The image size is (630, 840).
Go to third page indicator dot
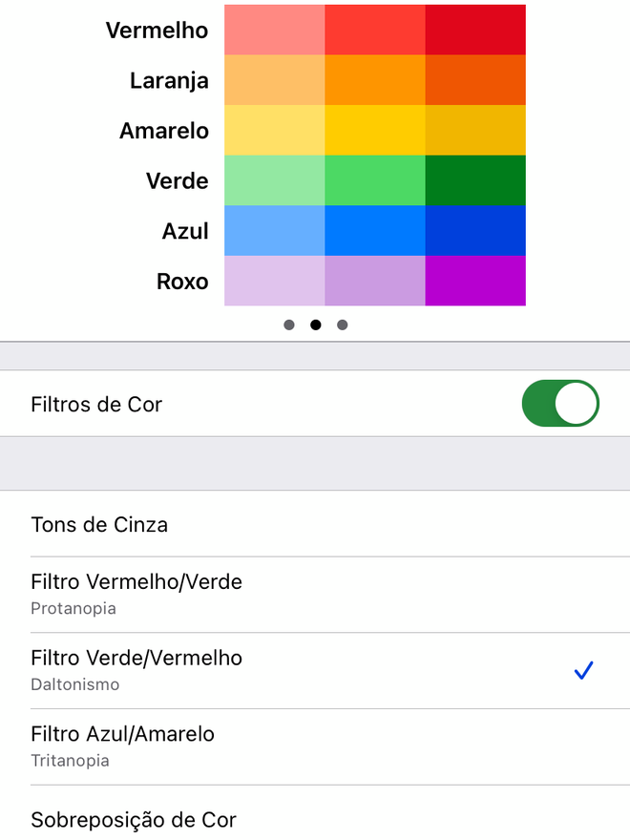point(343,325)
